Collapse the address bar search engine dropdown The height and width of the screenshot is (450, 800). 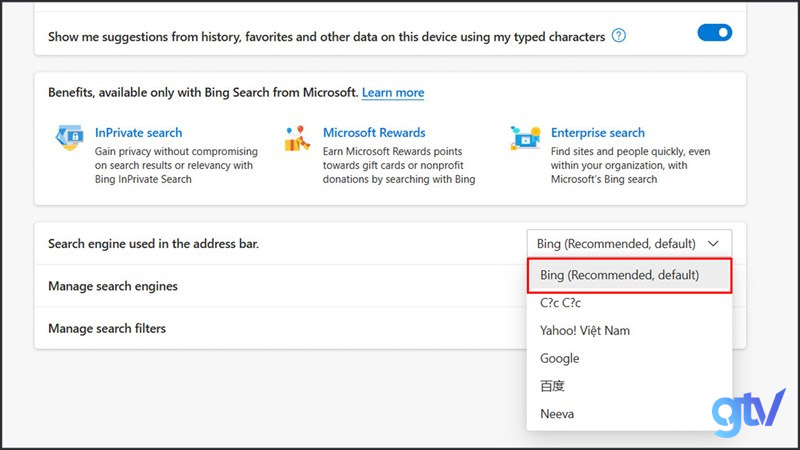(x=629, y=243)
